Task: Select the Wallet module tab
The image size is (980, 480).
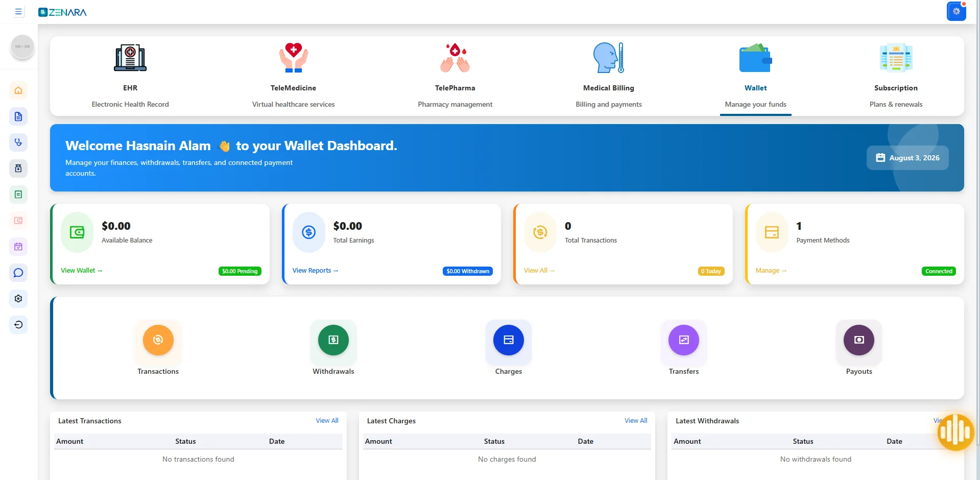Action: click(x=756, y=76)
